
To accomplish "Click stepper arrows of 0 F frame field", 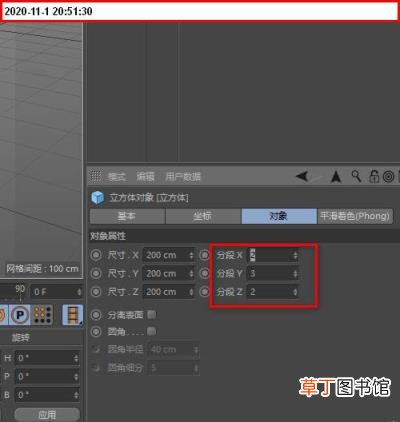I will 79,292.
